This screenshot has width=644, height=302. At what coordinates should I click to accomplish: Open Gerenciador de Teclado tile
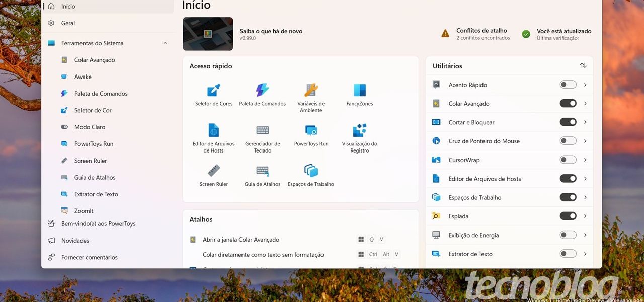[262, 138]
